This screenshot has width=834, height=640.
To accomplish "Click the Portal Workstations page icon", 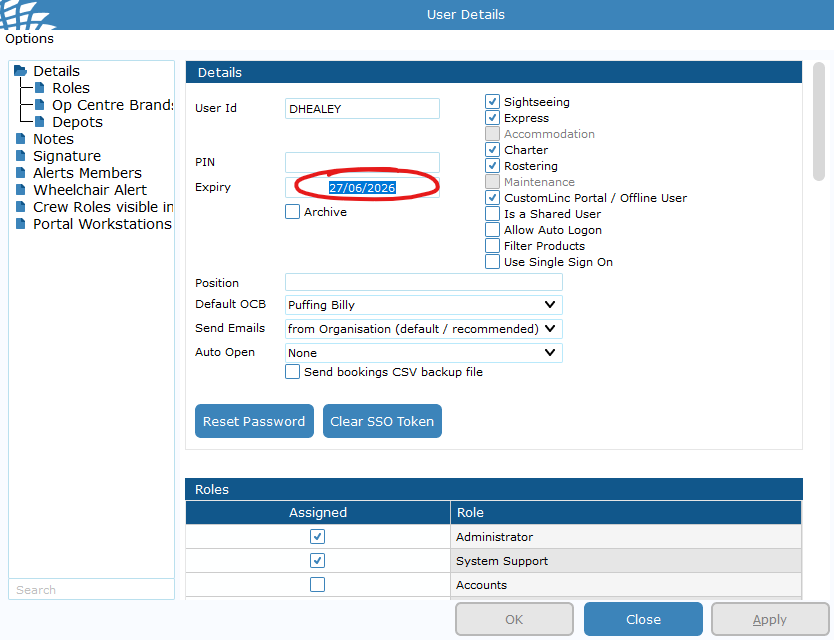I will 20,224.
